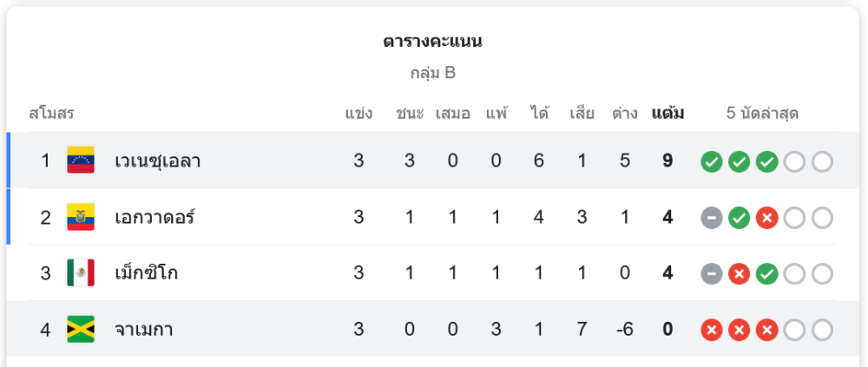Click Ecuador's grey draw result icon
This screenshot has width=868, height=367.
[712, 218]
